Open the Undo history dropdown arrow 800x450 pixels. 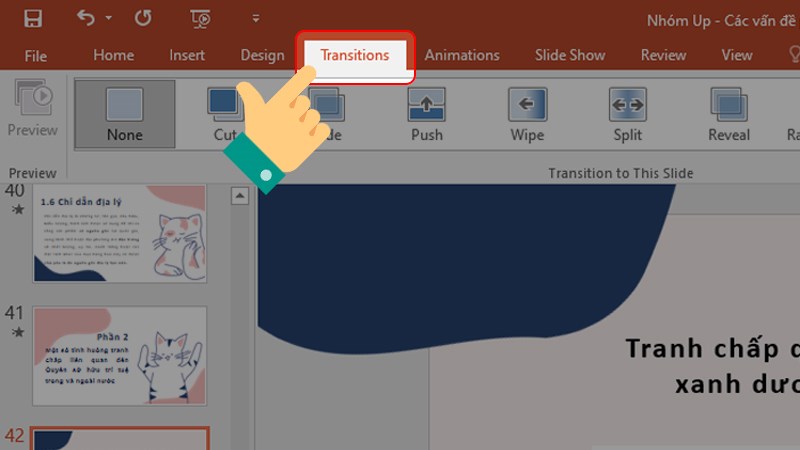tap(108, 19)
